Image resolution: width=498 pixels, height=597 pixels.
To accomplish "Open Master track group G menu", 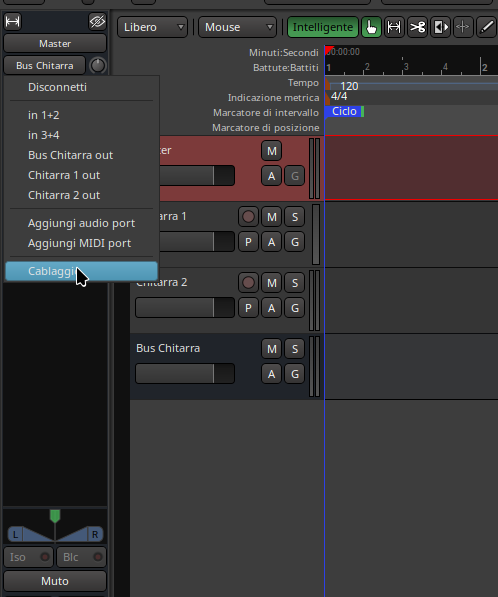I will tap(295, 176).
